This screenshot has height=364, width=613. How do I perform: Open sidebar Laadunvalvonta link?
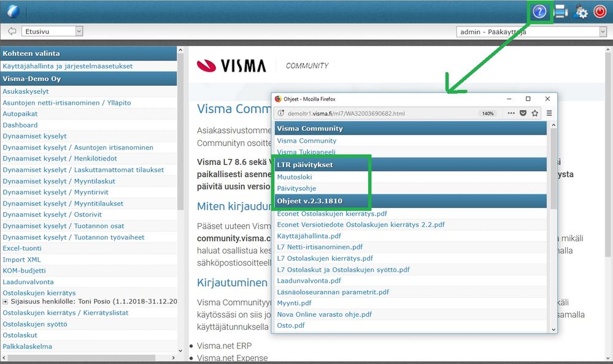28,282
